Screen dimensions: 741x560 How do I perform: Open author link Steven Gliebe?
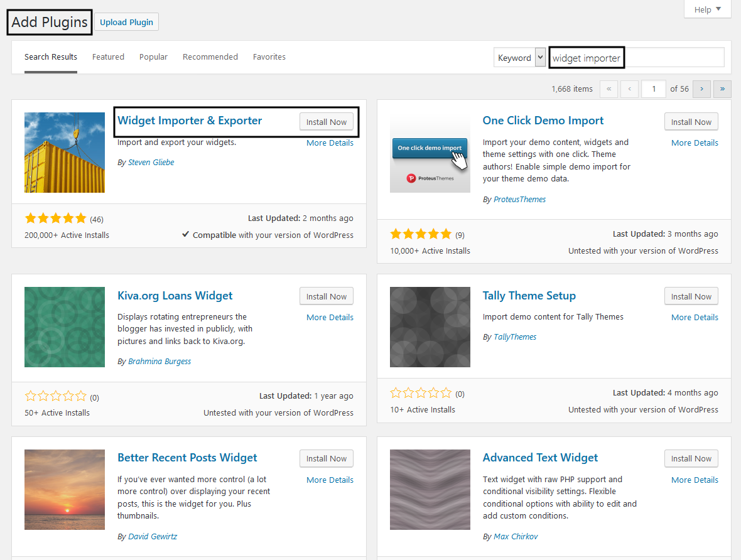pyautogui.click(x=151, y=163)
